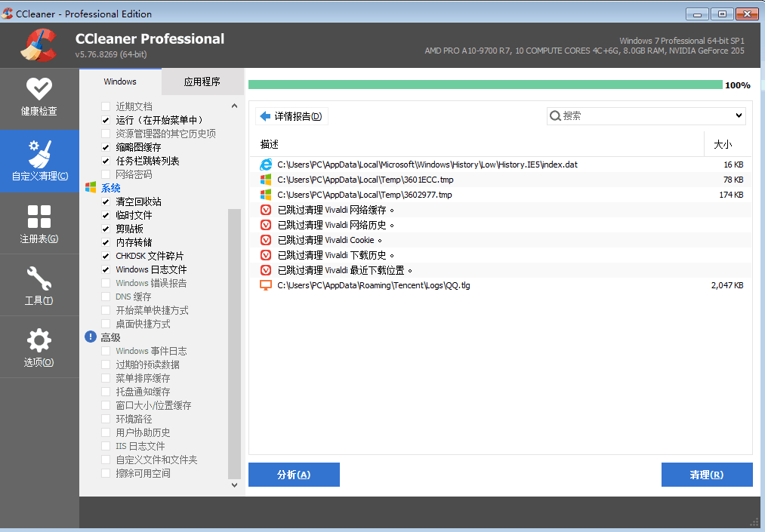Toggle the 任务栏跳转列表 checkbox
Viewport: 765px width, 532px height.
click(x=106, y=161)
